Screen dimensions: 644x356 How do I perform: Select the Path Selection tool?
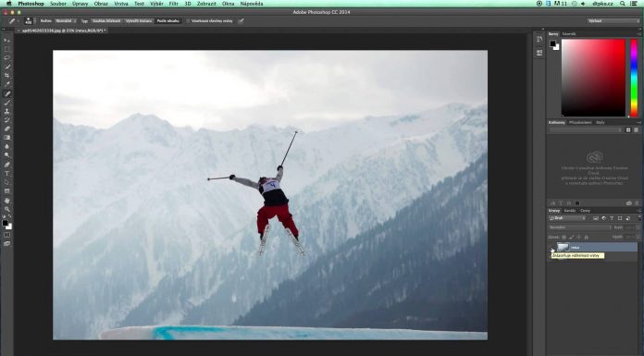(x=7, y=182)
